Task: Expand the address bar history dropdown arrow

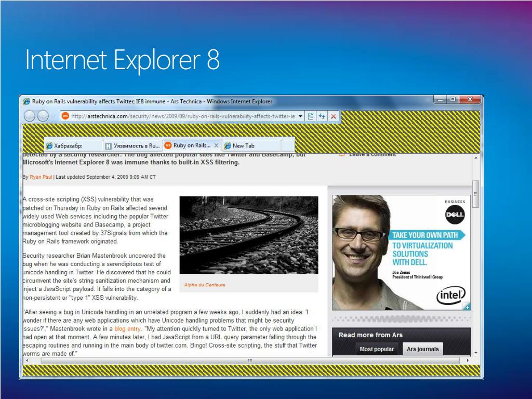Action: pos(300,116)
